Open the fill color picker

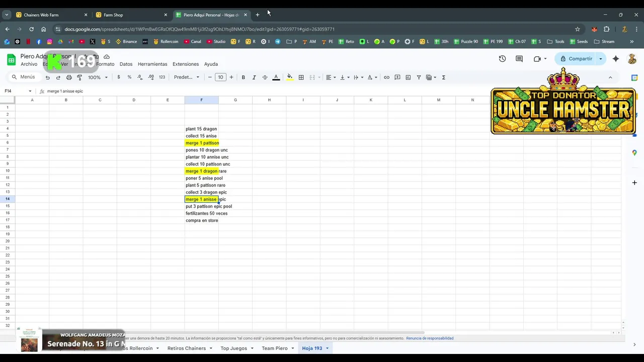(290, 77)
